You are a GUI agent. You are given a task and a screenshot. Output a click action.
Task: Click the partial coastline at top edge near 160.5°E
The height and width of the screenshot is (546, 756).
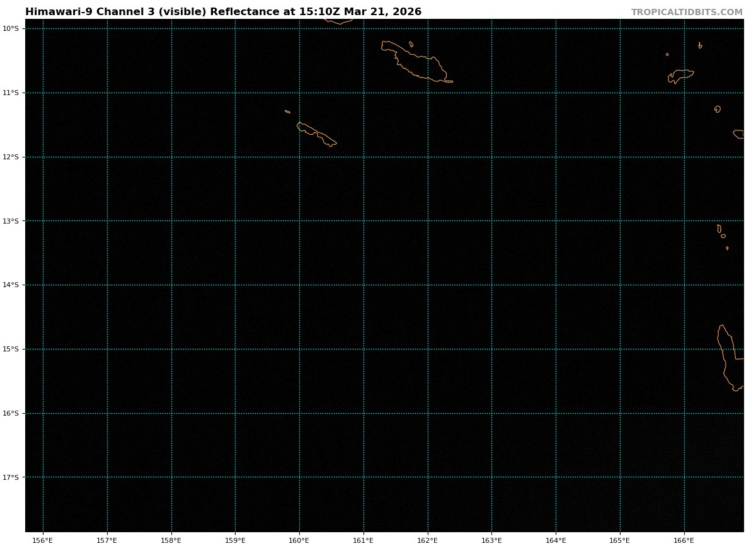click(338, 21)
